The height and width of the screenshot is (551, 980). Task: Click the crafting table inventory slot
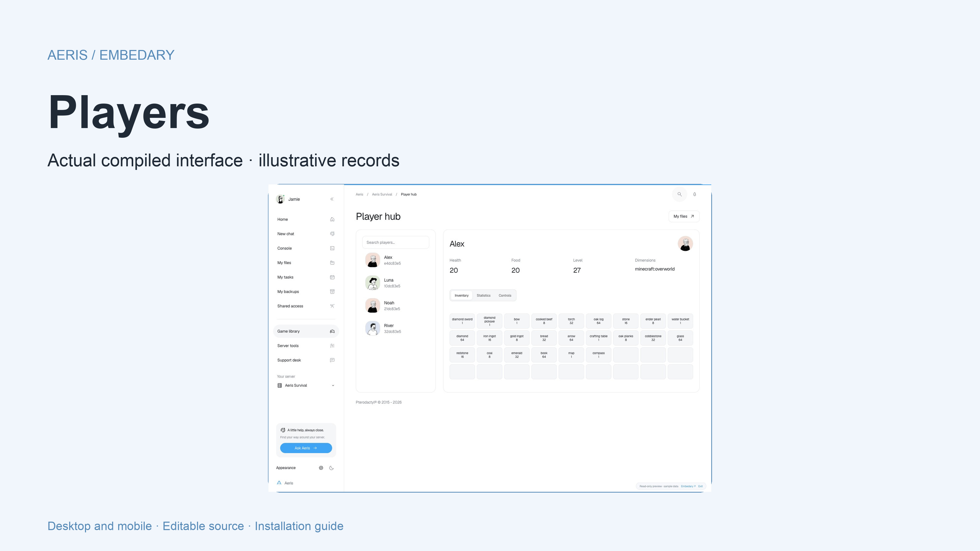598,338
